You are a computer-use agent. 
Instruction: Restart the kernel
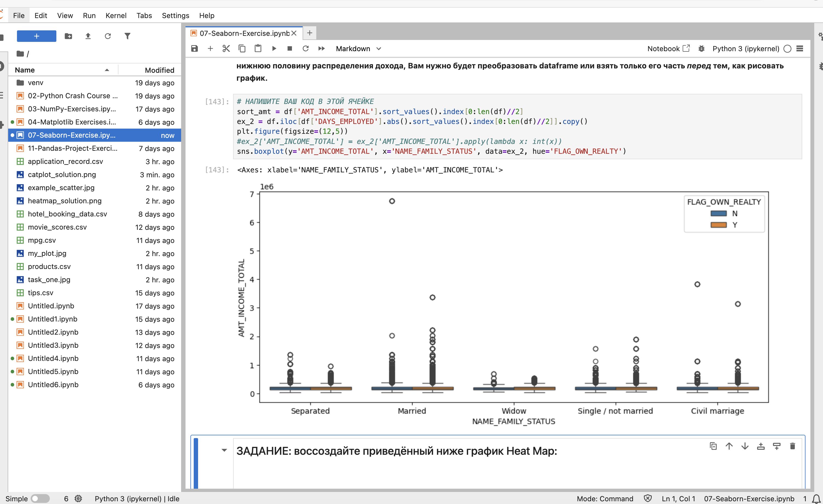tap(306, 49)
